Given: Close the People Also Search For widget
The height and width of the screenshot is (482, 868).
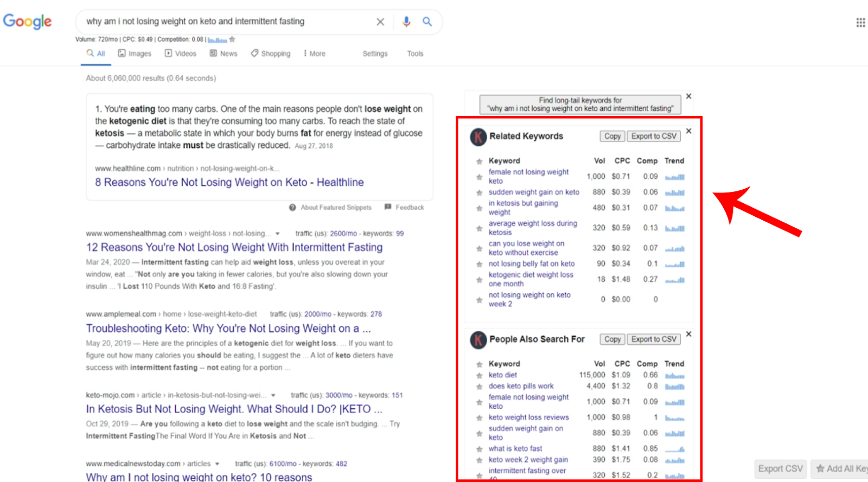Looking at the screenshot, I should [688, 334].
